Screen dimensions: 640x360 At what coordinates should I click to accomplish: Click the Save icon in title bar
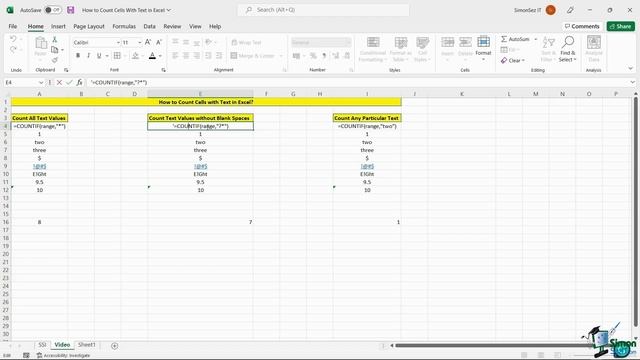point(71,10)
